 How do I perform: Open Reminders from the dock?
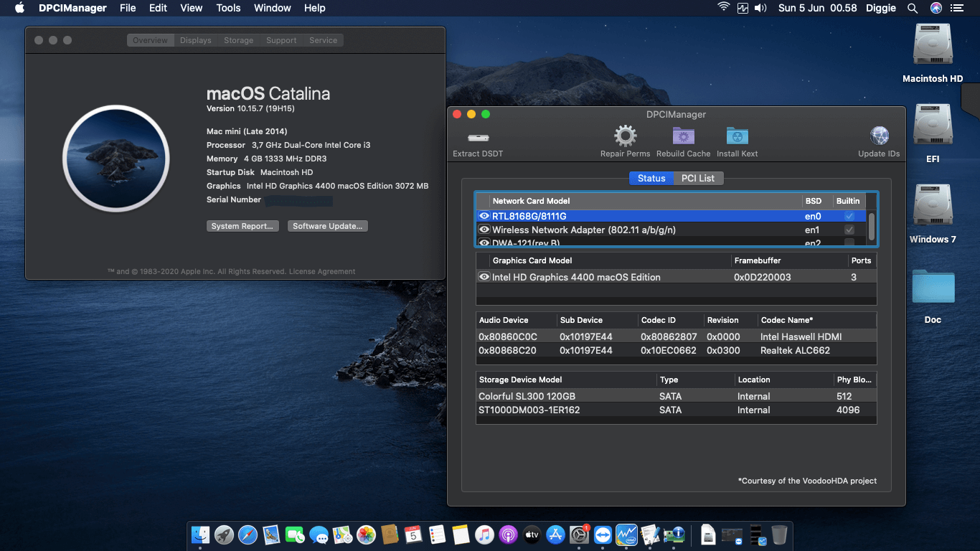437,534
